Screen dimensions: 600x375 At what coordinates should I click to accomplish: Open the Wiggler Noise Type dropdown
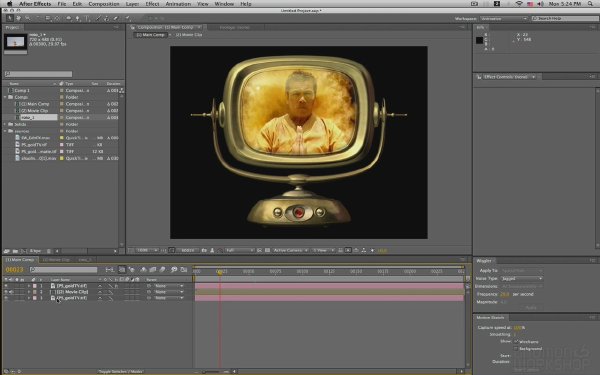522,279
